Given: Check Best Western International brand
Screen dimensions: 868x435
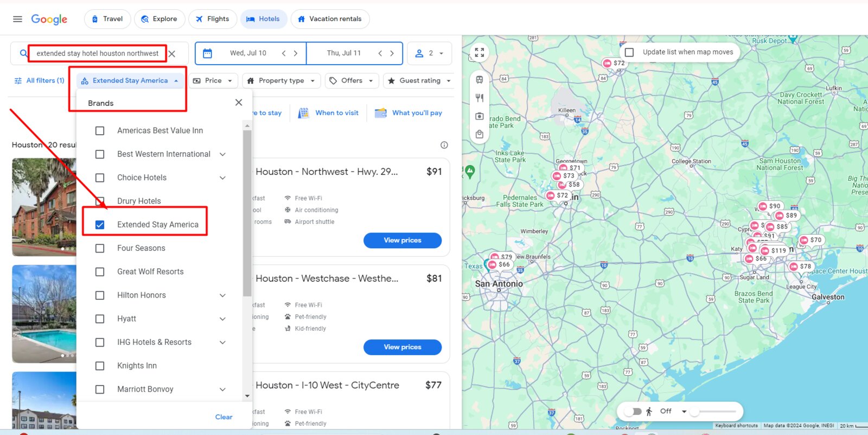Looking at the screenshot, I should [100, 154].
